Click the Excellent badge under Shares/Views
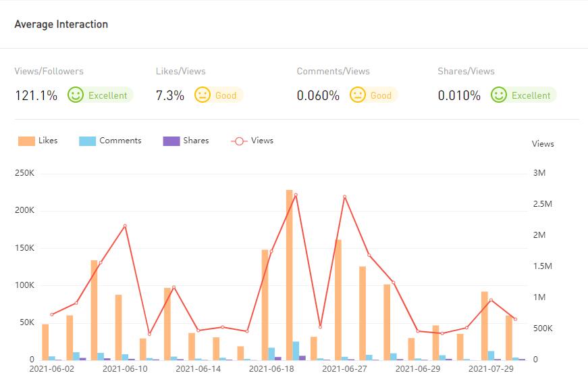 point(531,95)
